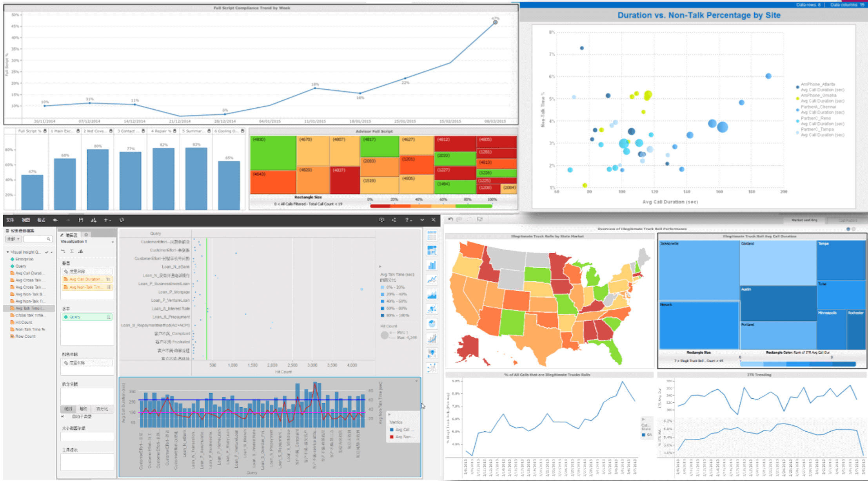Viewport: 868px width, 481px height.
Task: Click the lock icon on 4 Repair % column
Action: tap(175, 131)
